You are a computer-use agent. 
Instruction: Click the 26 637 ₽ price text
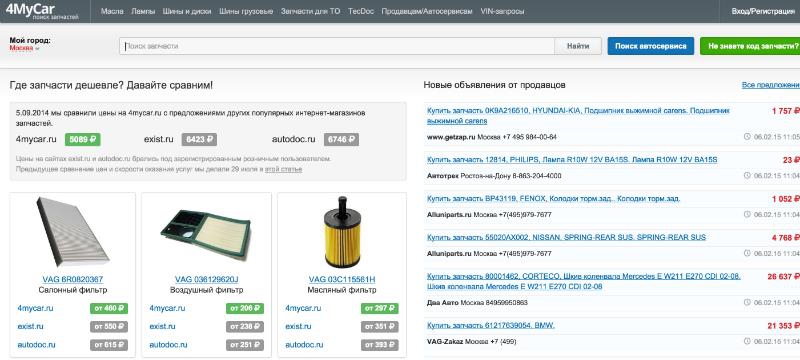tap(783, 276)
